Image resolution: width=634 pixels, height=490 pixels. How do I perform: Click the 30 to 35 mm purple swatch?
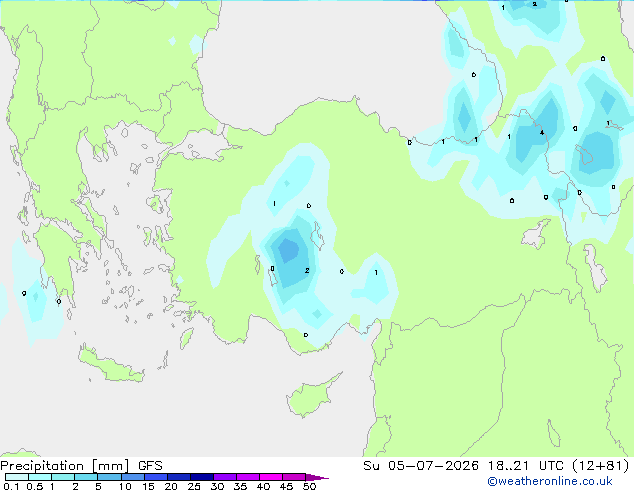[224, 477]
